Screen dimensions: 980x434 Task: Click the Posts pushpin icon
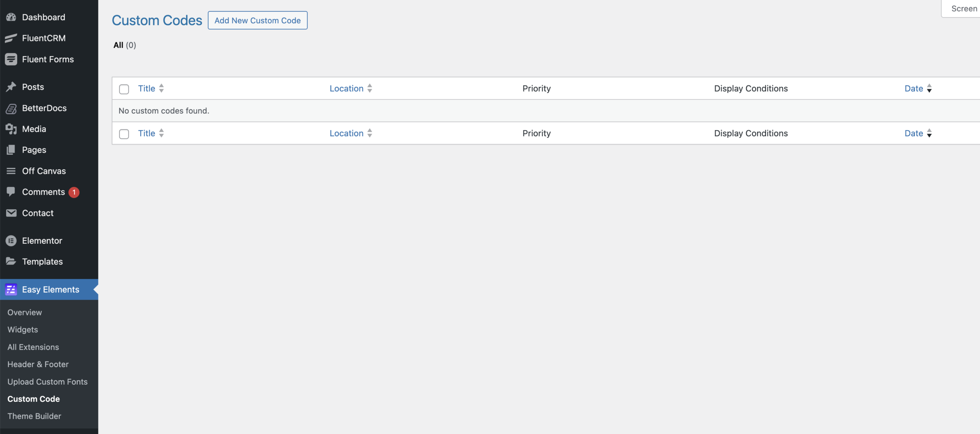click(x=11, y=87)
